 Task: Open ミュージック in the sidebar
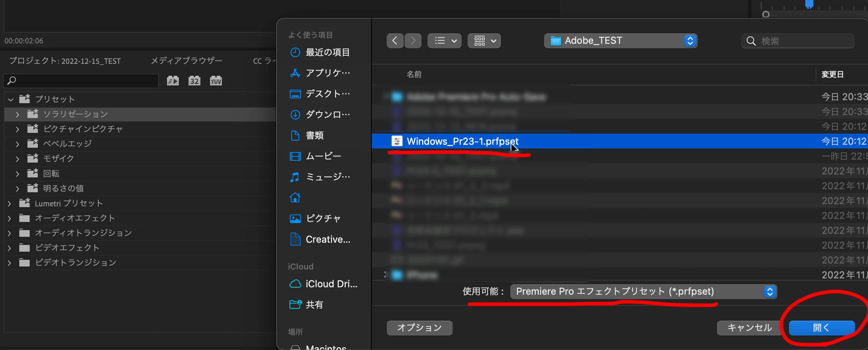point(320,177)
